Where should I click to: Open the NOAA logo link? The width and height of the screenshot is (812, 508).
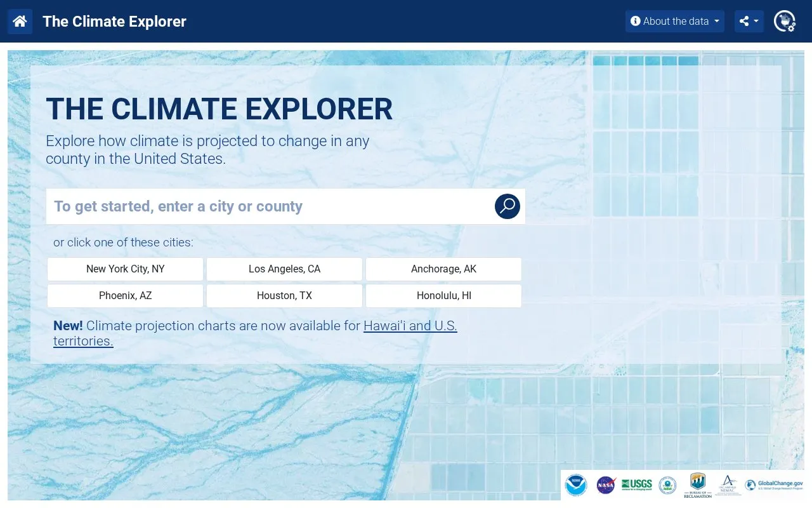576,485
